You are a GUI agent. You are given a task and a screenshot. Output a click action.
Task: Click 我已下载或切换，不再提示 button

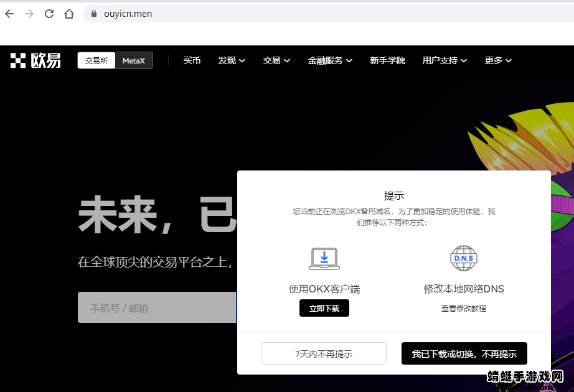click(x=464, y=353)
